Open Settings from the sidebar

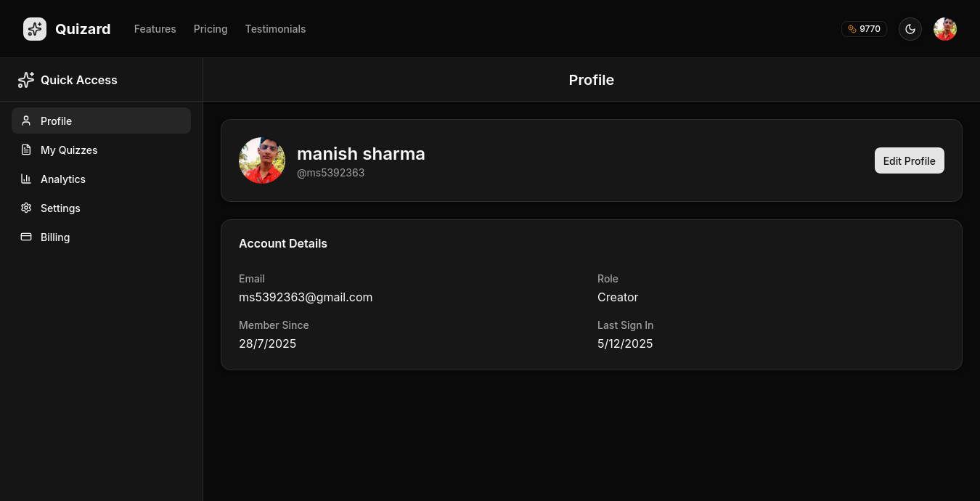(101, 208)
